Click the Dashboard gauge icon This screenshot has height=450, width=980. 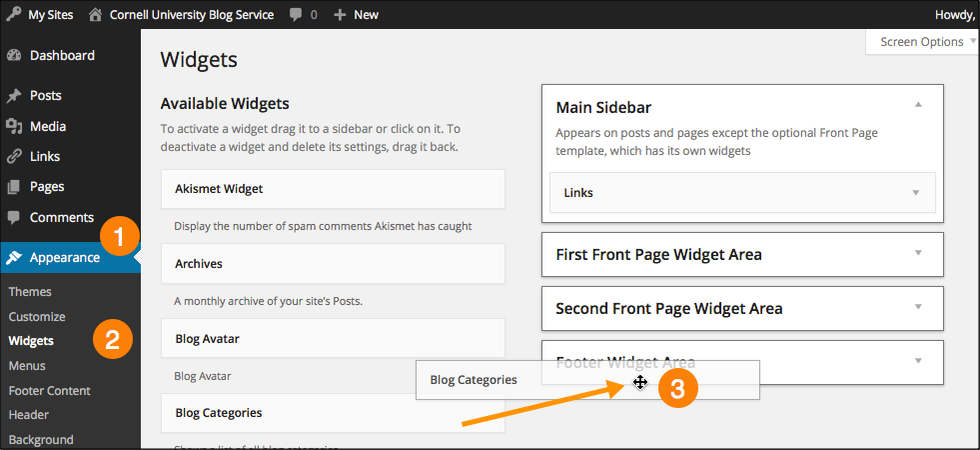pos(14,56)
